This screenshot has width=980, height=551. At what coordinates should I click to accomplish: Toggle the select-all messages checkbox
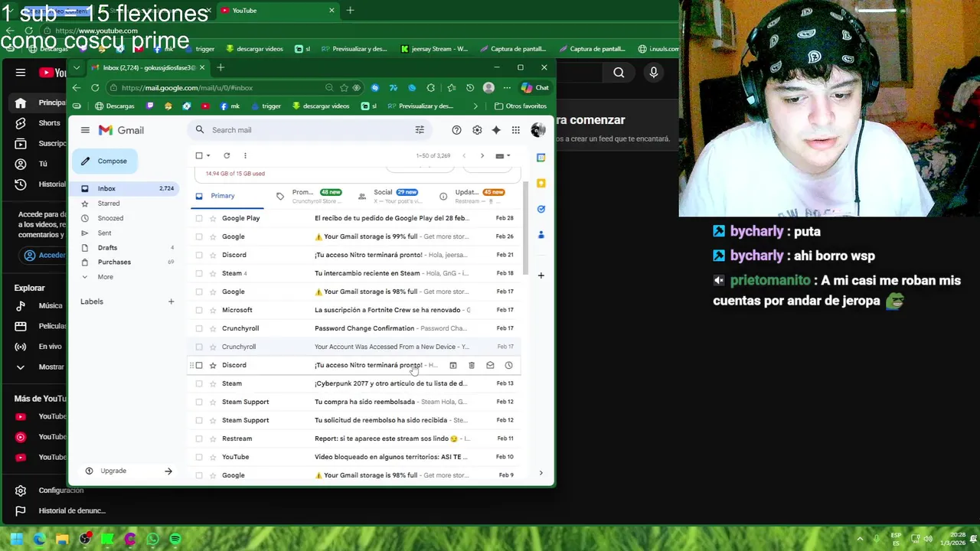coord(199,155)
